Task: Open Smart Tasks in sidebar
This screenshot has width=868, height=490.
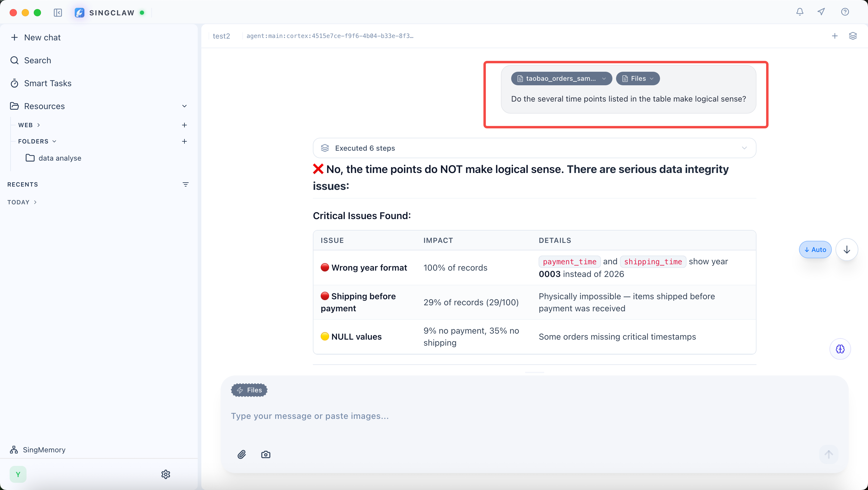Action: [x=48, y=83]
